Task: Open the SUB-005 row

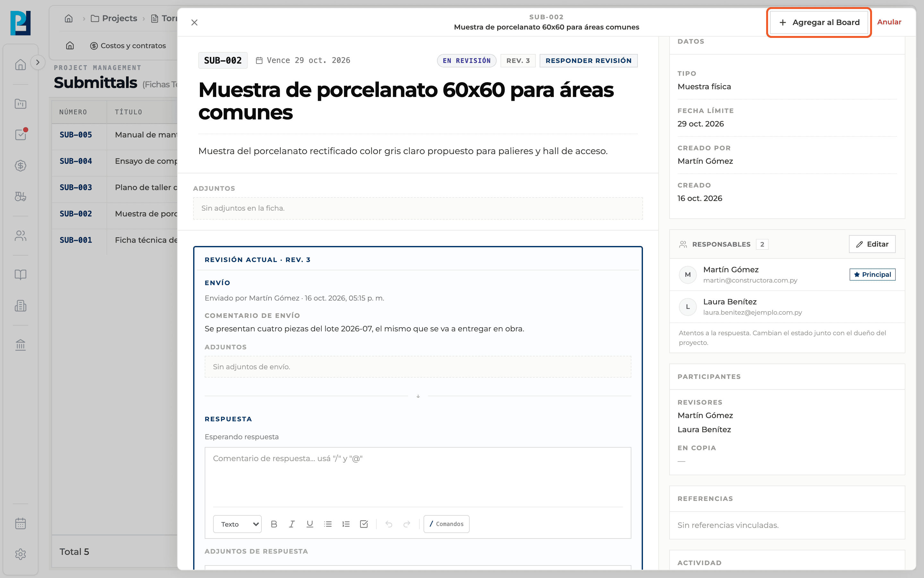Action: [115, 135]
